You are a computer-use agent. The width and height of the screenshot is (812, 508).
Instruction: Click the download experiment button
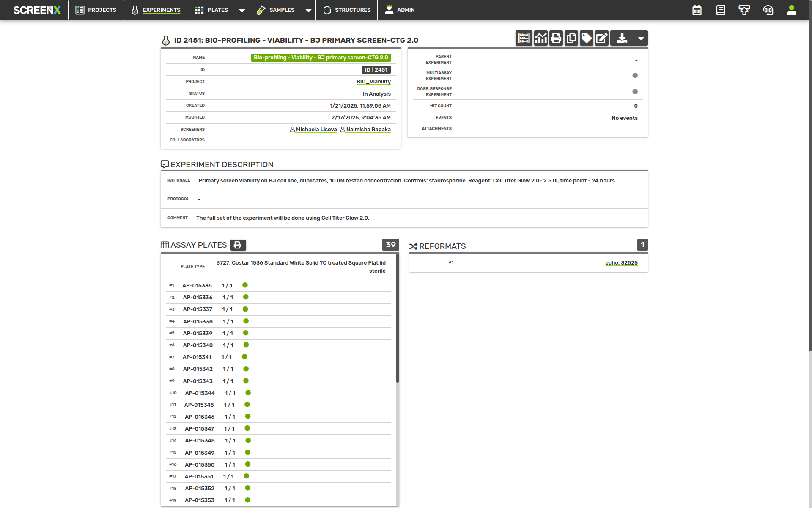(622, 39)
